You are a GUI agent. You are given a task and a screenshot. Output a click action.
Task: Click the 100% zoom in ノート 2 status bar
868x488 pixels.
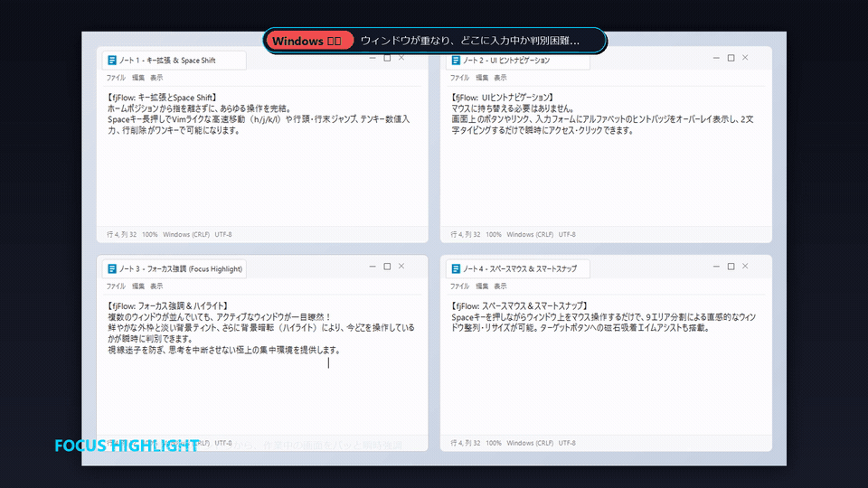[x=494, y=235]
